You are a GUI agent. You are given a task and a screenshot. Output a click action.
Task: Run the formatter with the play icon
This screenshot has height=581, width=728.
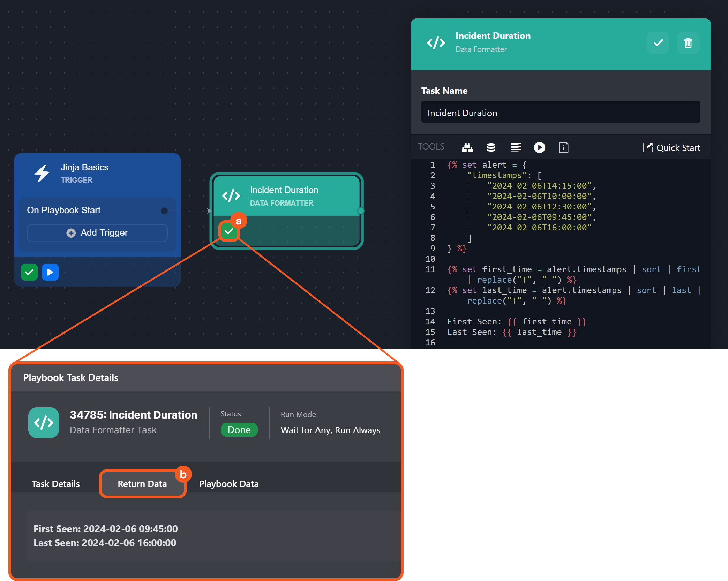coord(539,147)
